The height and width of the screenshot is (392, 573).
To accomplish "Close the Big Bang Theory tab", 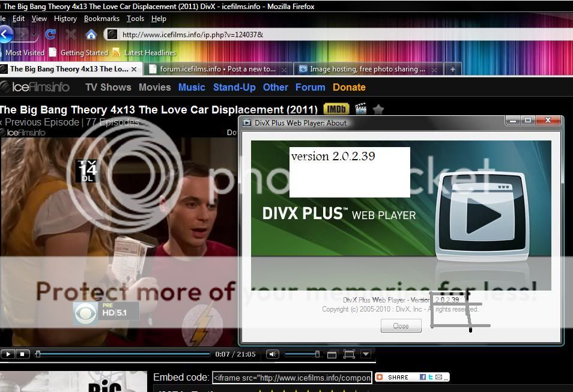I will click(134, 69).
